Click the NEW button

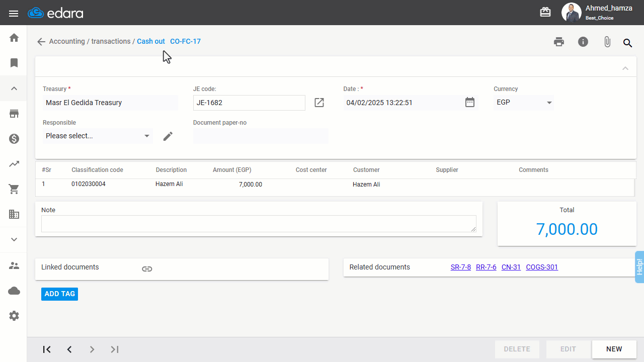pyautogui.click(x=614, y=349)
